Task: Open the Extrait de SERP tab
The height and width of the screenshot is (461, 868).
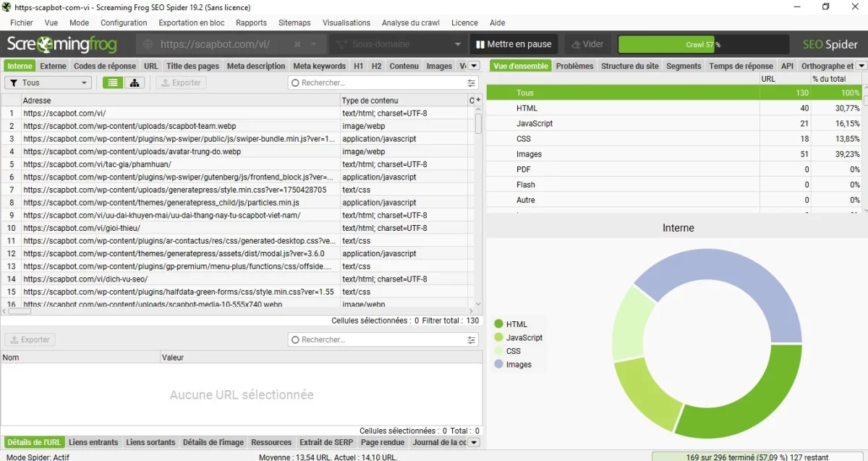Action: click(325, 442)
